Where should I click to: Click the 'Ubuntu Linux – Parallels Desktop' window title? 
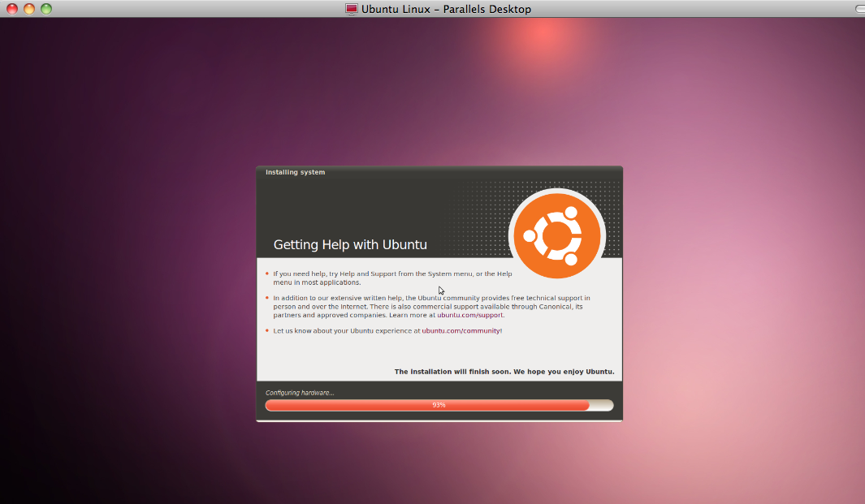[x=446, y=9]
